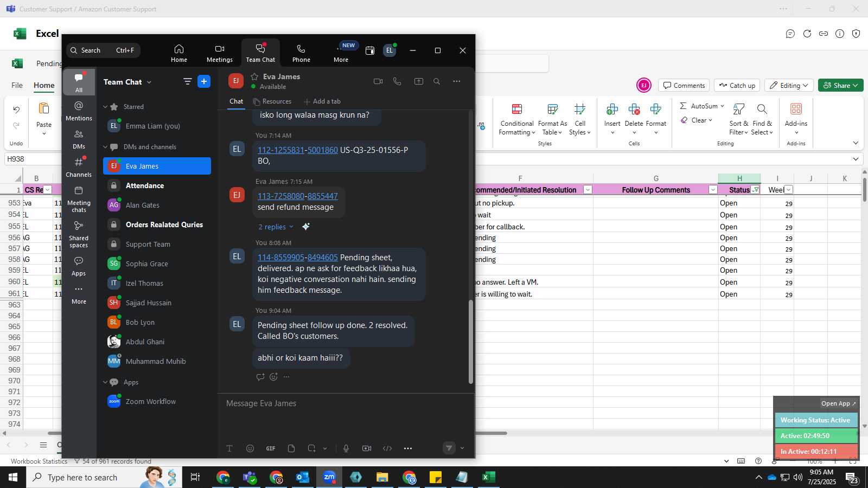Image resolution: width=868 pixels, height=488 pixels.
Task: Open Follow Up Comments filter dropdown
Action: tap(713, 190)
